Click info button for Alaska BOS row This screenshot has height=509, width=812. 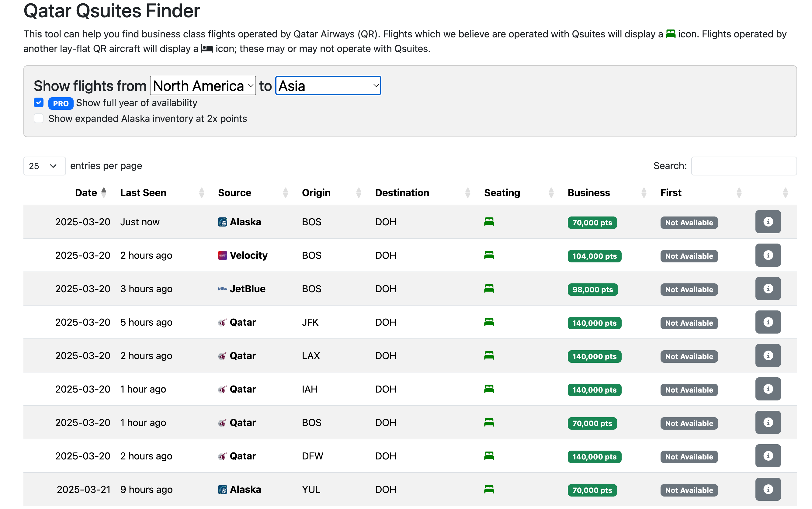(768, 222)
